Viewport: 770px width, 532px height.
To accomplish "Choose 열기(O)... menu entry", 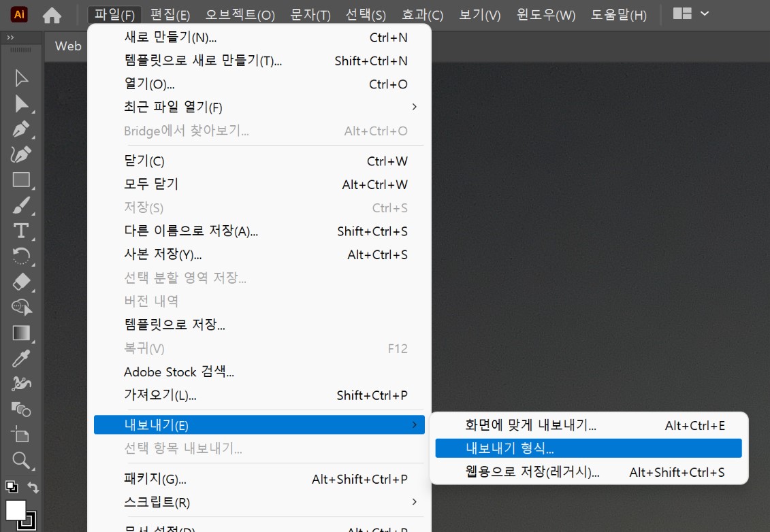I will coord(259,84).
